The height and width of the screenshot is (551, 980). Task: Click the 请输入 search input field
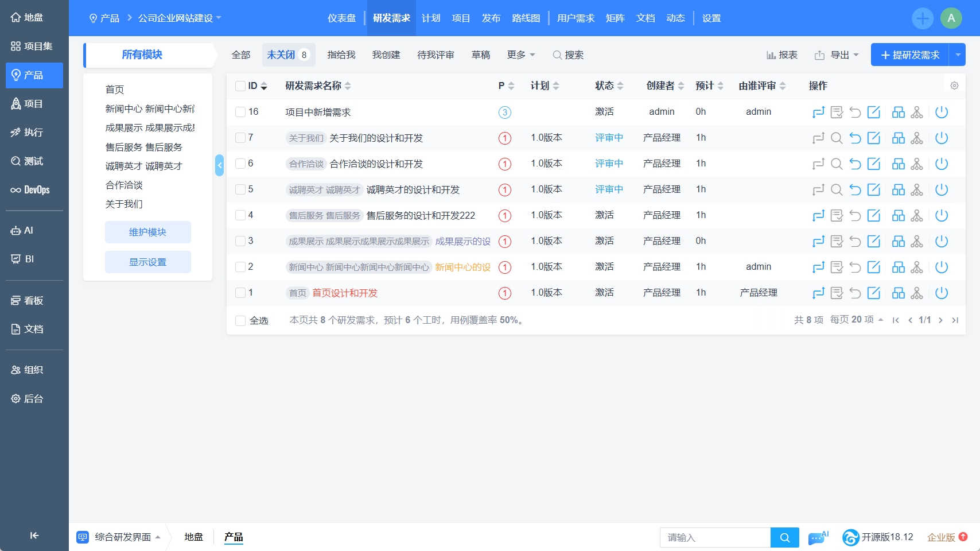[714, 538]
